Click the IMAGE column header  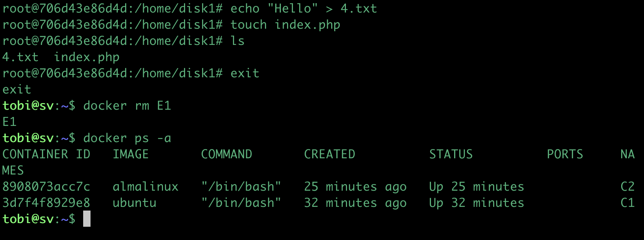pos(131,154)
